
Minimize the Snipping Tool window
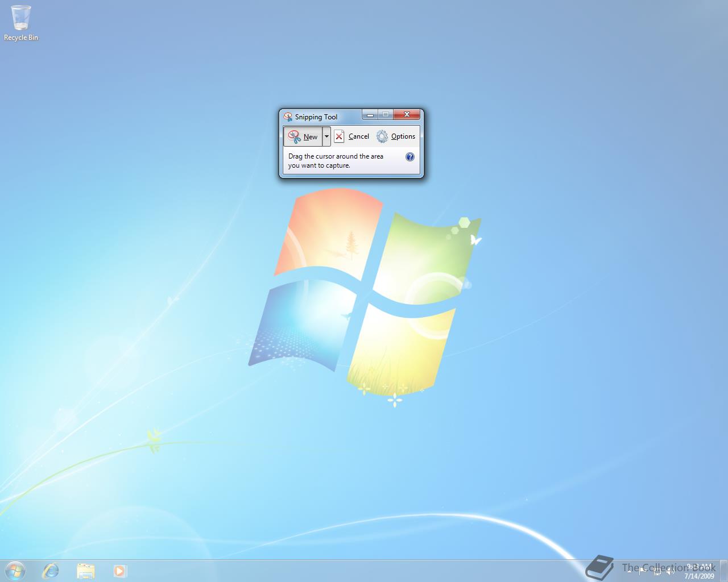[370, 115]
